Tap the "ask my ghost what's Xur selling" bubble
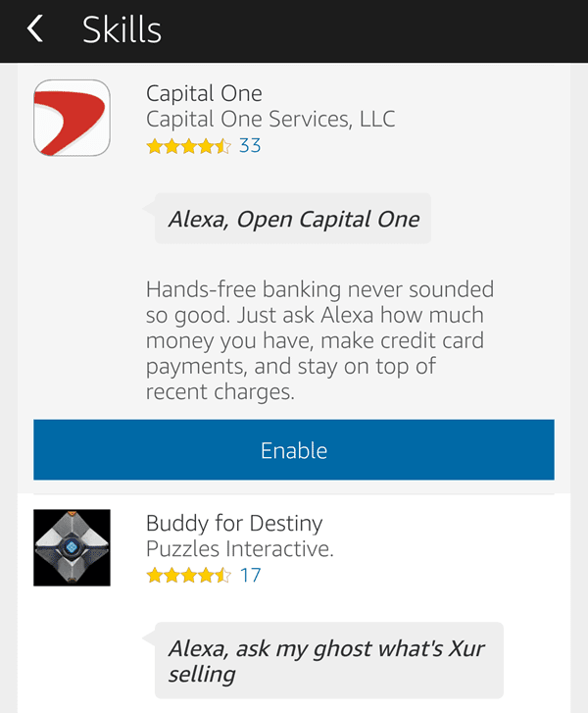588x713 pixels. pos(329,660)
